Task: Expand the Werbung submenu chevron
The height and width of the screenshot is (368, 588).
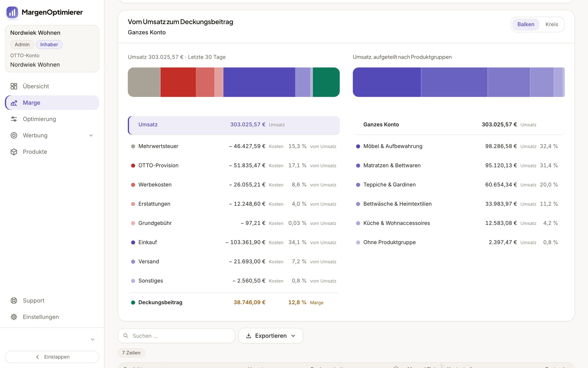Action: pos(91,135)
